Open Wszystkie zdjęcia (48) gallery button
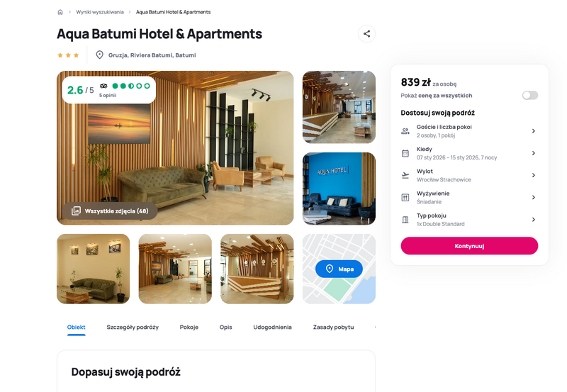 point(110,211)
